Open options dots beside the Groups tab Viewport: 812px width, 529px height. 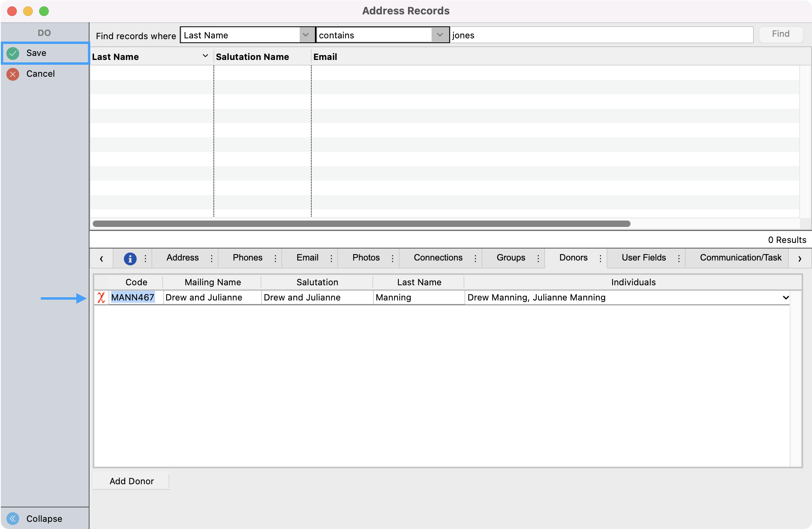538,259
